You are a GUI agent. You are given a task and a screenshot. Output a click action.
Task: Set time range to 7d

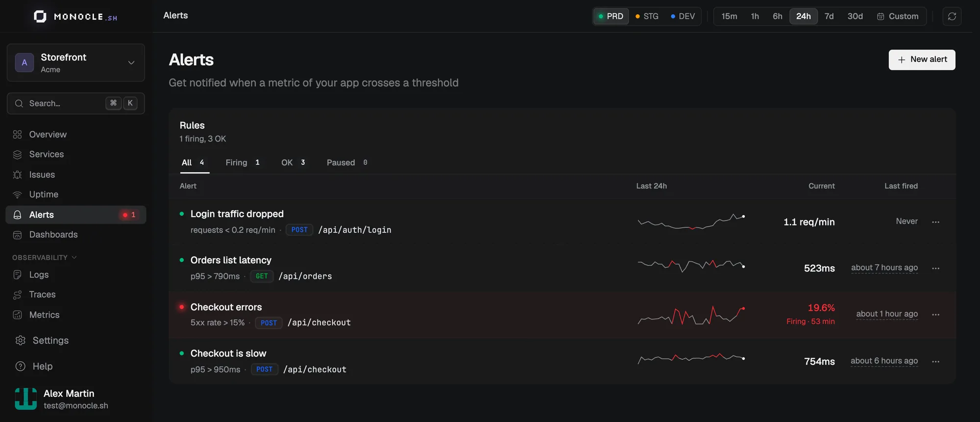[x=829, y=16]
